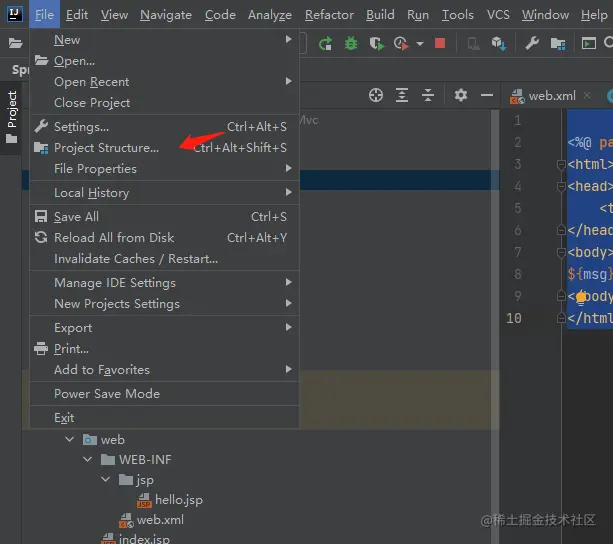Select Close Project menu item
The image size is (613, 544).
point(165,103)
